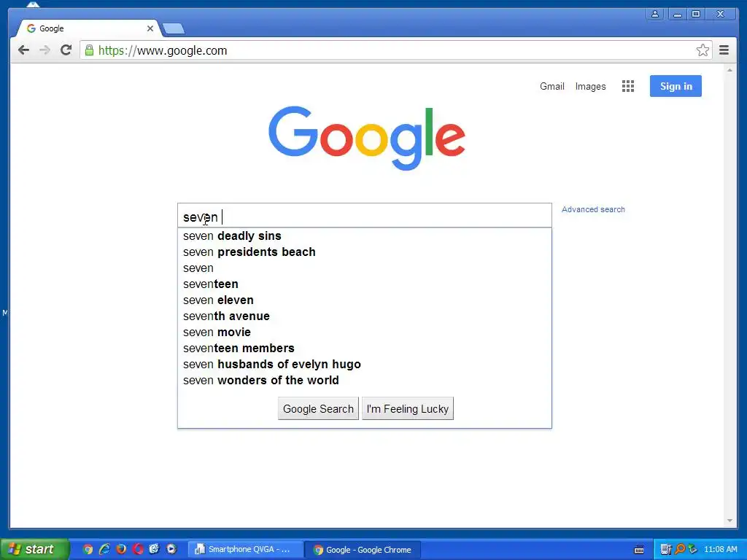Click the forward navigation arrow
This screenshot has width=747, height=560.
click(x=44, y=50)
